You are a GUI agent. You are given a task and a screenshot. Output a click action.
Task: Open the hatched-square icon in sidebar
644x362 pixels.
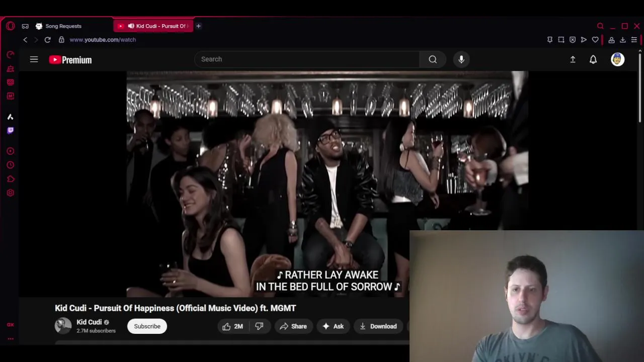point(10,82)
